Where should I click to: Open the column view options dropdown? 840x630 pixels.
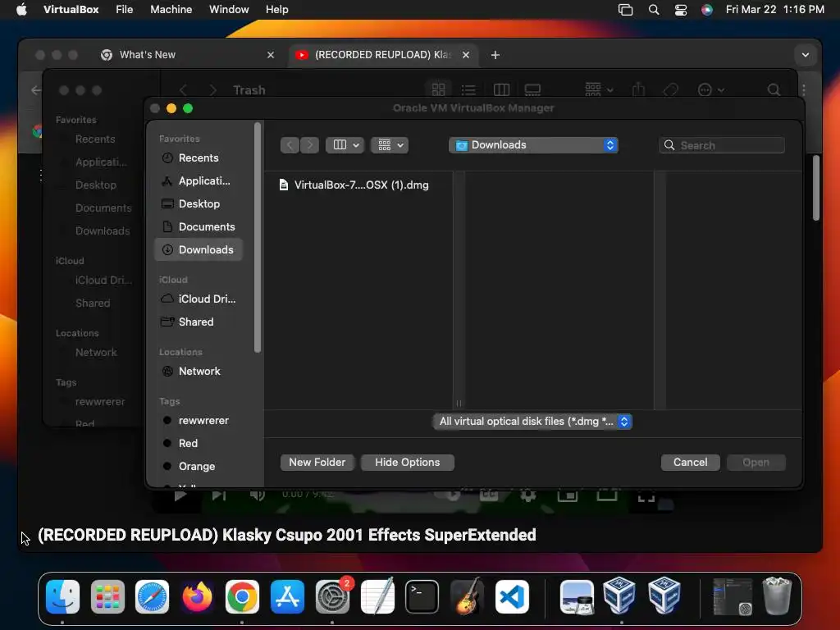pyautogui.click(x=345, y=145)
